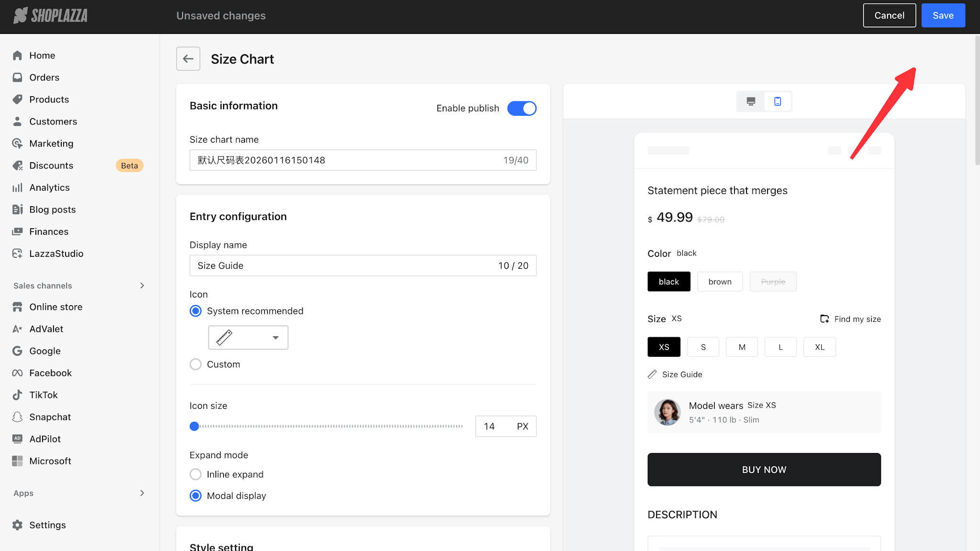Image resolution: width=980 pixels, height=551 pixels.
Task: Open Settings via the gear icon
Action: tap(18, 525)
